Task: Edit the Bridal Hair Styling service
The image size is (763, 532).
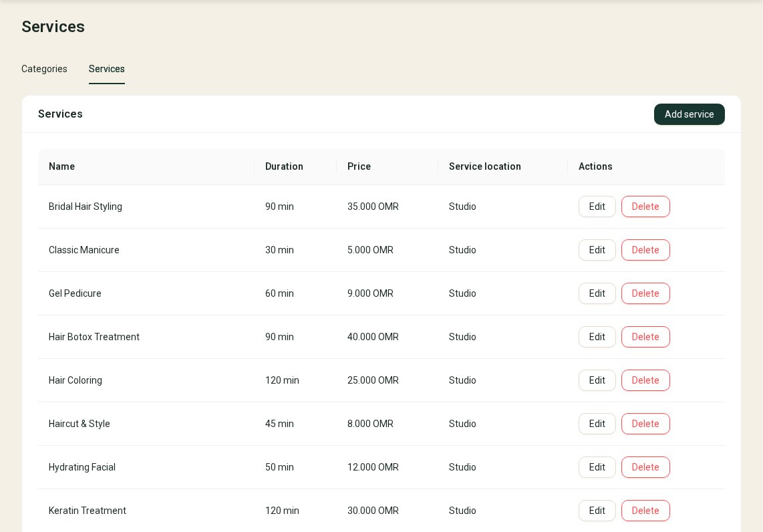Action: [597, 207]
